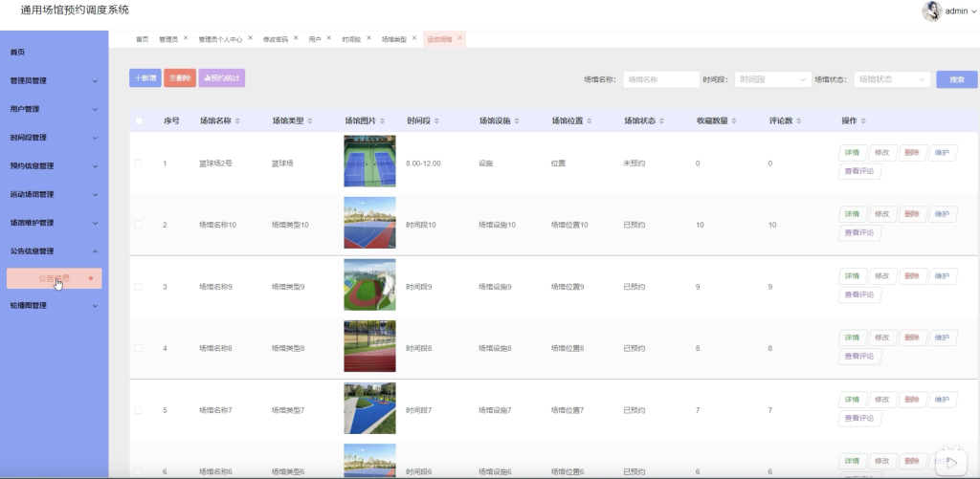This screenshot has width=980, height=479.
Task: Sort by 时间段 column header arrows
Action: pos(436,121)
